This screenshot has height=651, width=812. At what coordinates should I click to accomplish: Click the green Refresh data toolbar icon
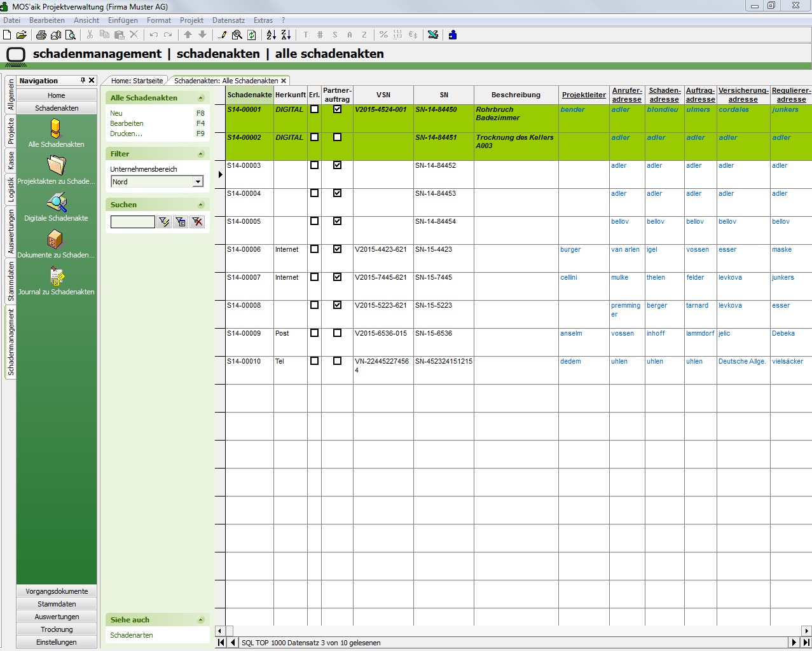(x=252, y=35)
